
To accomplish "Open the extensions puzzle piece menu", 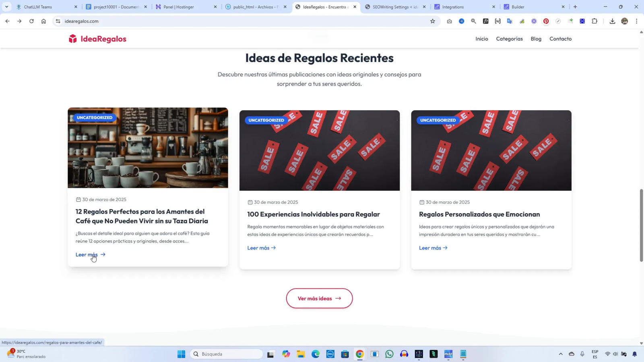I will click(594, 21).
